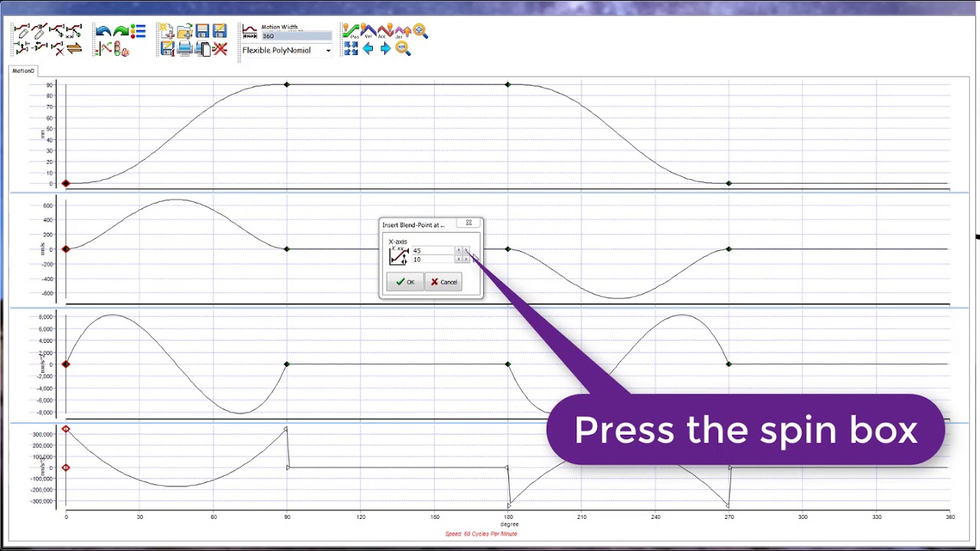Select the acceleration graph blend-point at 270 degrees
980x551 pixels.
click(x=729, y=364)
